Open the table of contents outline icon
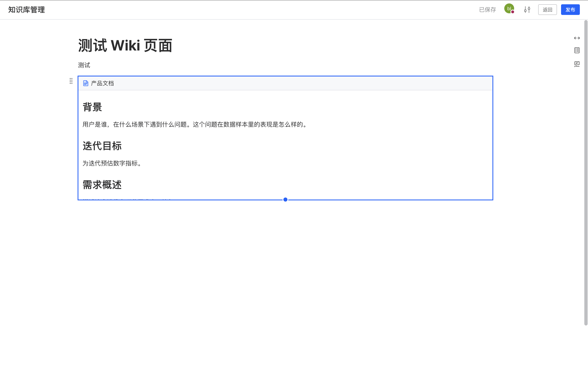 pos(577,50)
